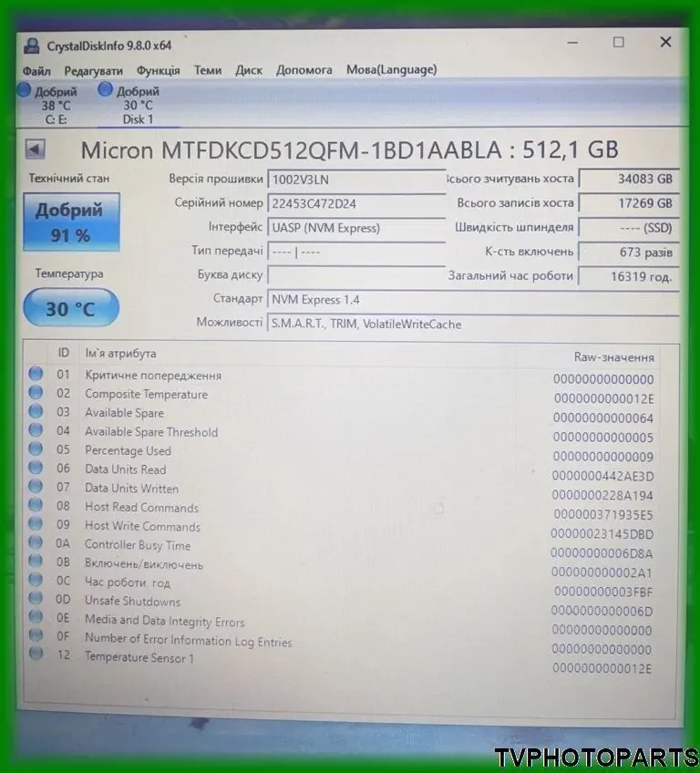Open the Редагувати menu
Image resolution: width=700 pixels, height=773 pixels.
[x=93, y=71]
